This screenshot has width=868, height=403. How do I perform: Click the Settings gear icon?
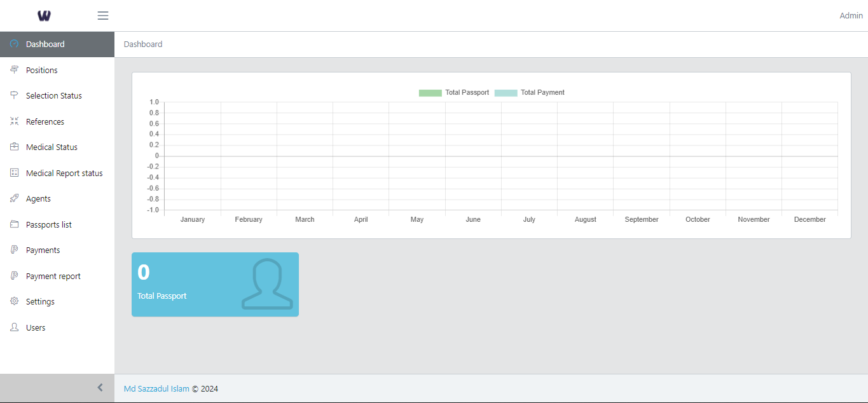[x=15, y=301]
